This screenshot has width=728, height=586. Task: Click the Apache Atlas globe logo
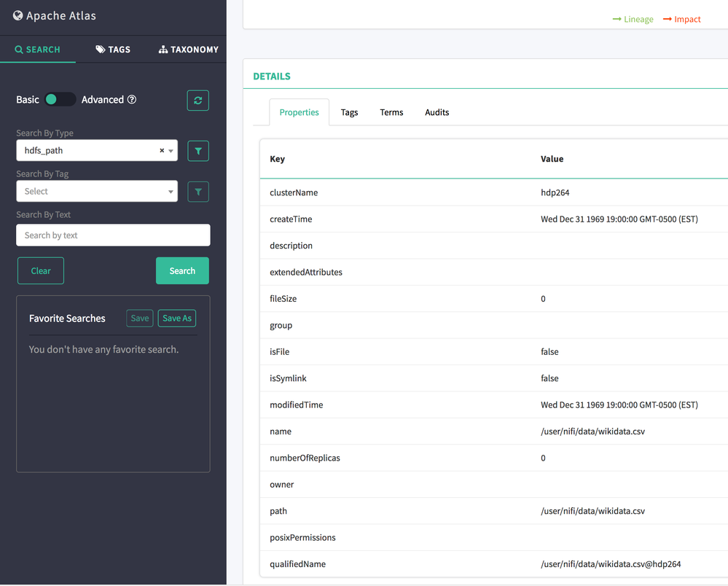pos(17,16)
